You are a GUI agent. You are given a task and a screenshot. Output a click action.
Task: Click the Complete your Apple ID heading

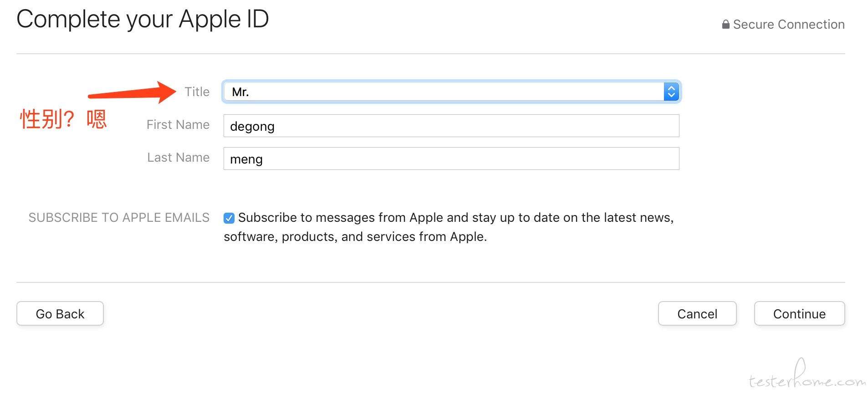click(143, 20)
